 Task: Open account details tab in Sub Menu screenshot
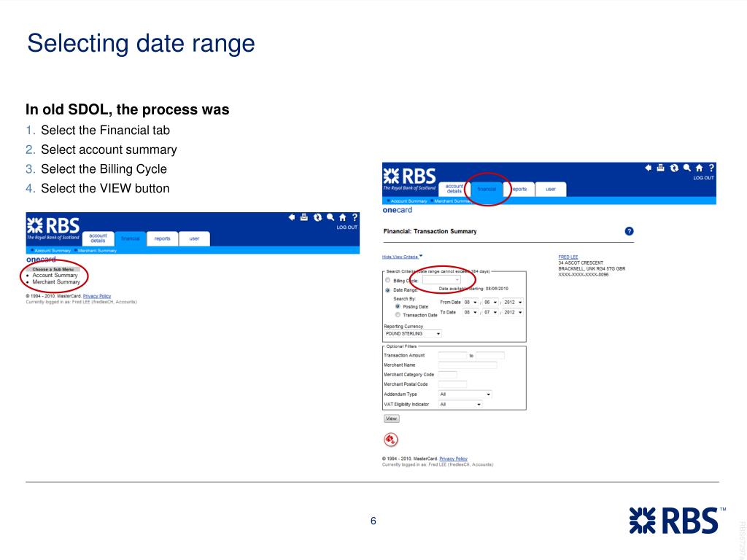[98, 238]
